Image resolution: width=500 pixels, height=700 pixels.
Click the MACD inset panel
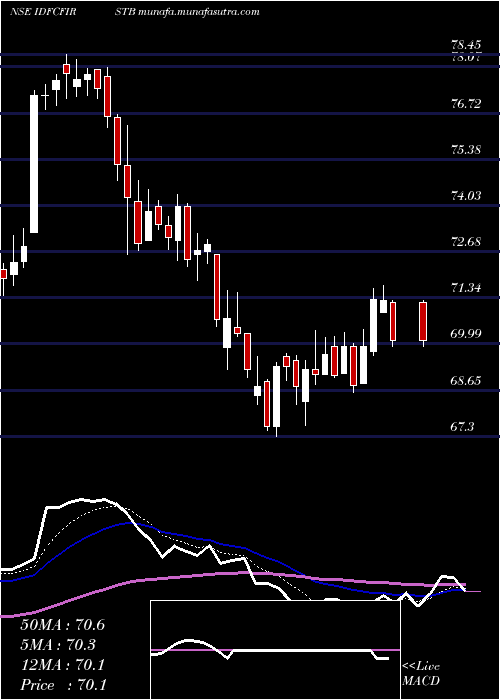(275, 650)
